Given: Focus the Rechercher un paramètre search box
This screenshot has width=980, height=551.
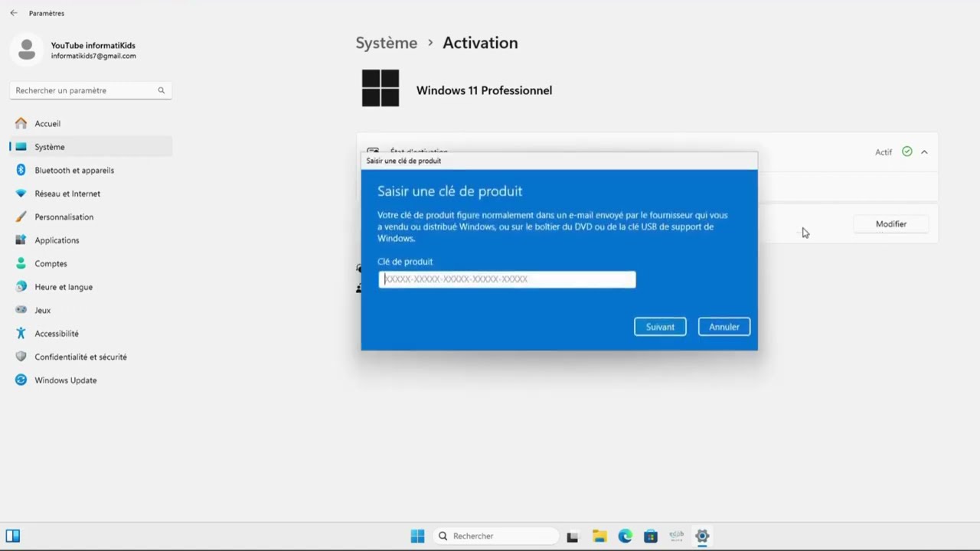Looking at the screenshot, I should [90, 90].
